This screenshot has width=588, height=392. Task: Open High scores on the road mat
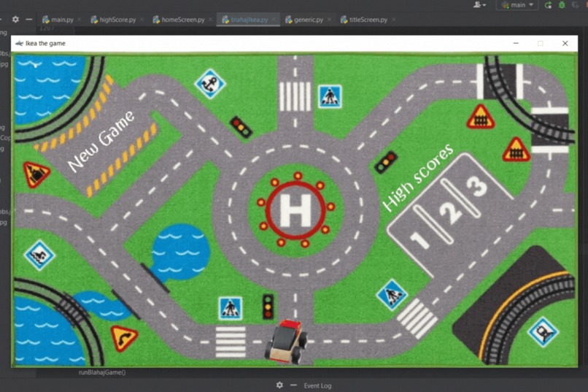click(x=418, y=177)
